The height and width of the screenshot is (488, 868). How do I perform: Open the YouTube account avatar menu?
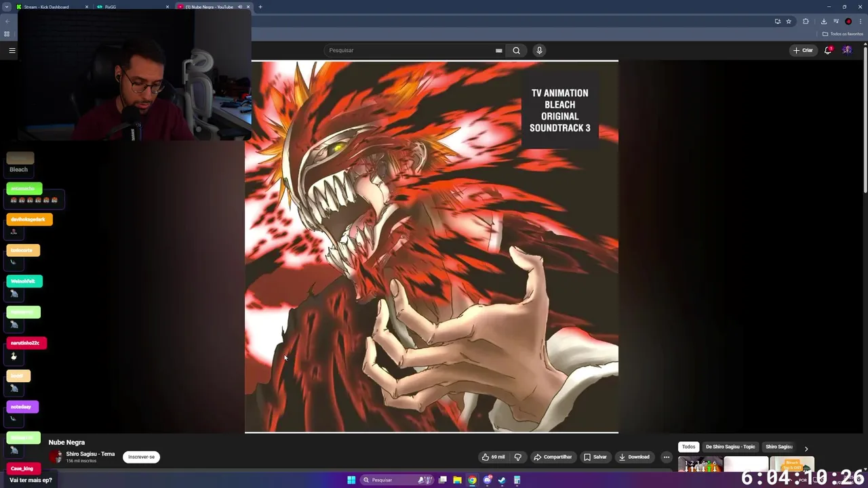[x=847, y=50]
